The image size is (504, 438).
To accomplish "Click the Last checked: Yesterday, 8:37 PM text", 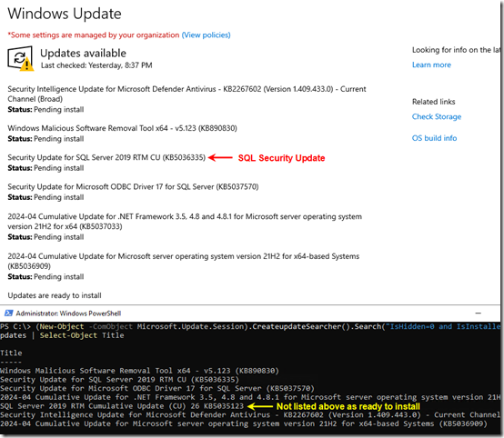I will tap(96, 65).
